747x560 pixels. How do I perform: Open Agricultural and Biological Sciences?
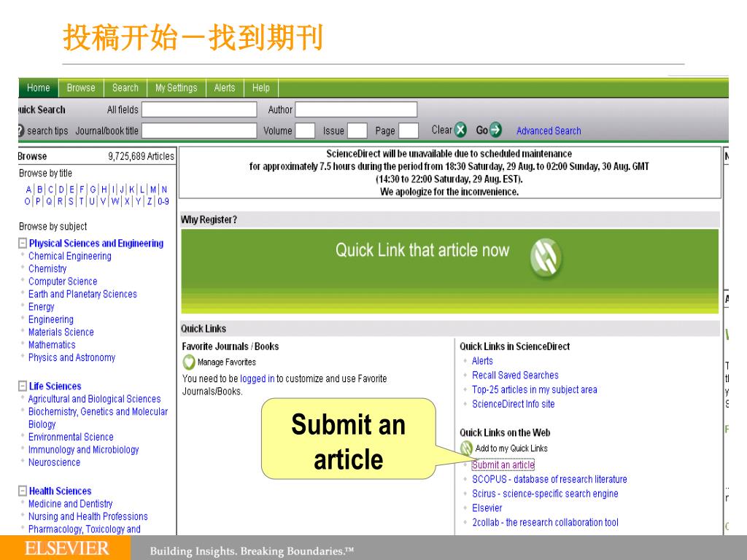[94, 399]
